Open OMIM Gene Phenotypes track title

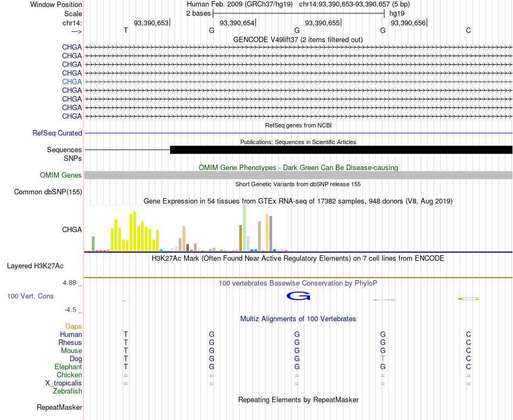pos(298,167)
